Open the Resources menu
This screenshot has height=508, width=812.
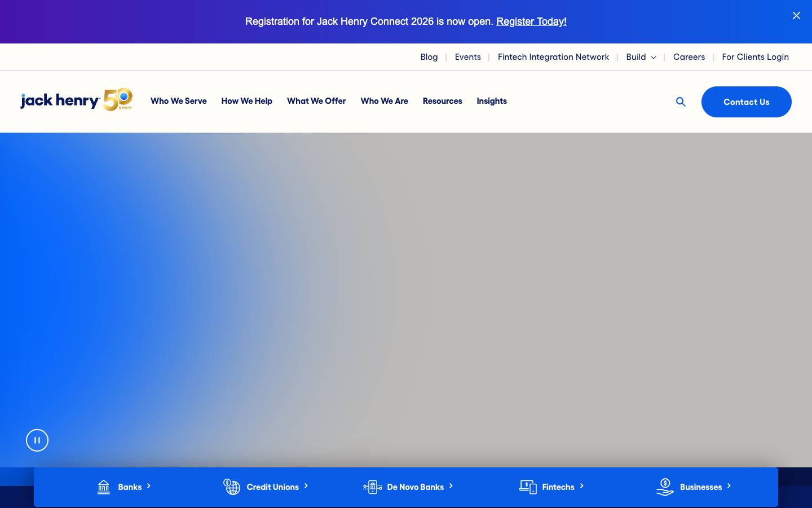pyautogui.click(x=442, y=101)
